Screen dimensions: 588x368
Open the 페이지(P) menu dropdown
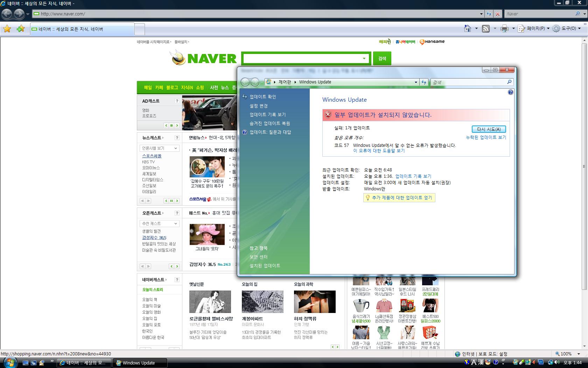click(x=548, y=29)
